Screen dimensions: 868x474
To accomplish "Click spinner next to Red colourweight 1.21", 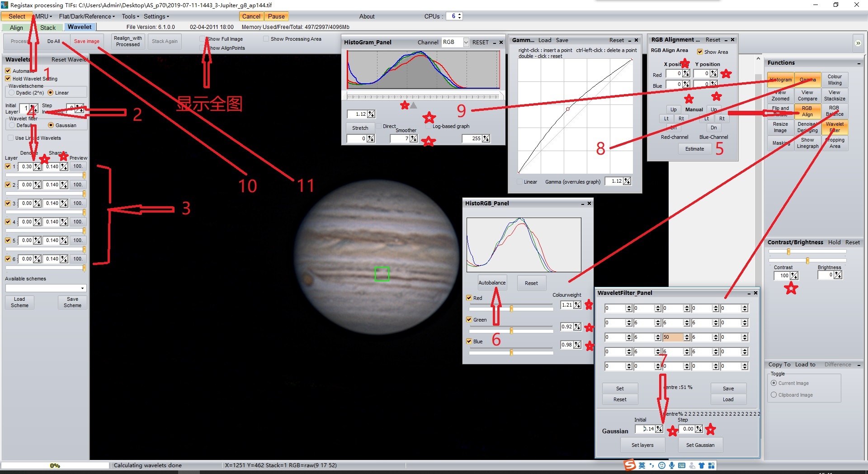I will point(577,305).
